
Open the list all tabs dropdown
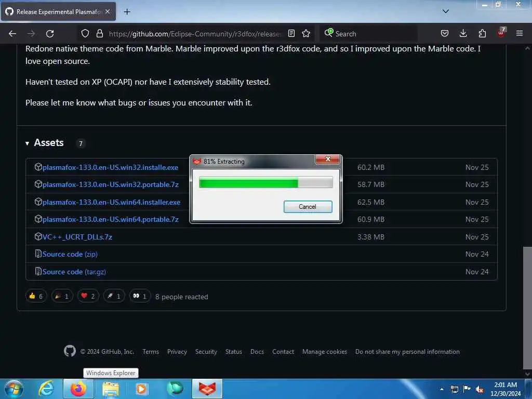[446, 11]
